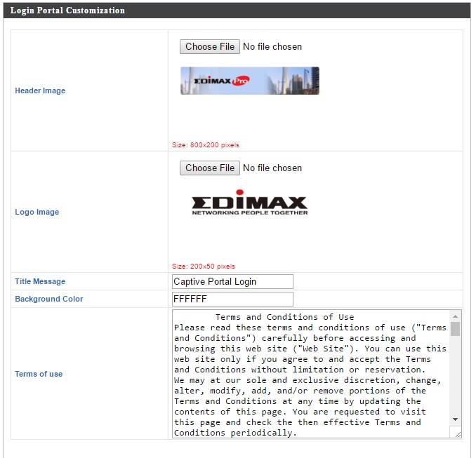Image resolution: width=476 pixels, height=458 pixels.
Task: Click the Logo Image label
Action: tap(37, 212)
